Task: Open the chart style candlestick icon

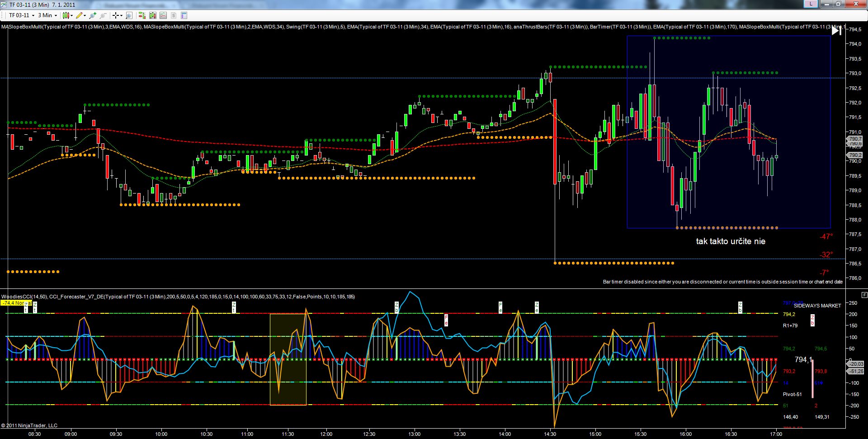Action: pos(66,15)
